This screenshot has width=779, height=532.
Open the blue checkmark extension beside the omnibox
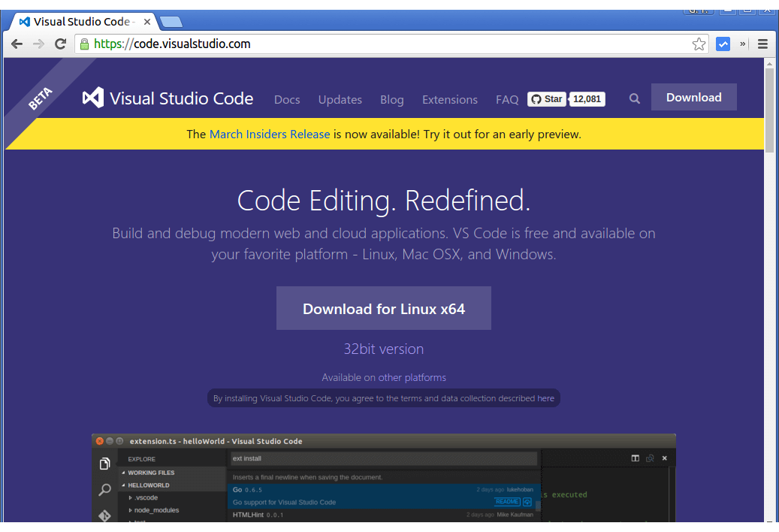[x=723, y=44]
